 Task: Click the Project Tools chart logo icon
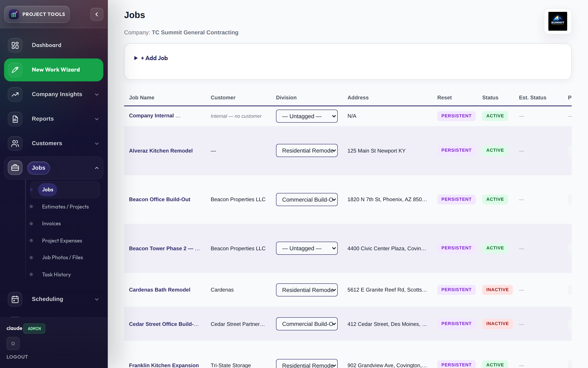click(14, 14)
